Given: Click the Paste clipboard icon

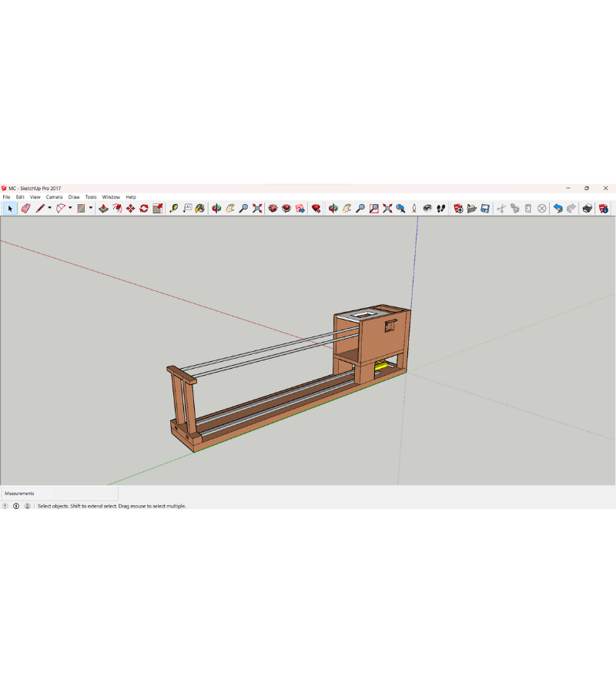Looking at the screenshot, I should click(x=528, y=209).
